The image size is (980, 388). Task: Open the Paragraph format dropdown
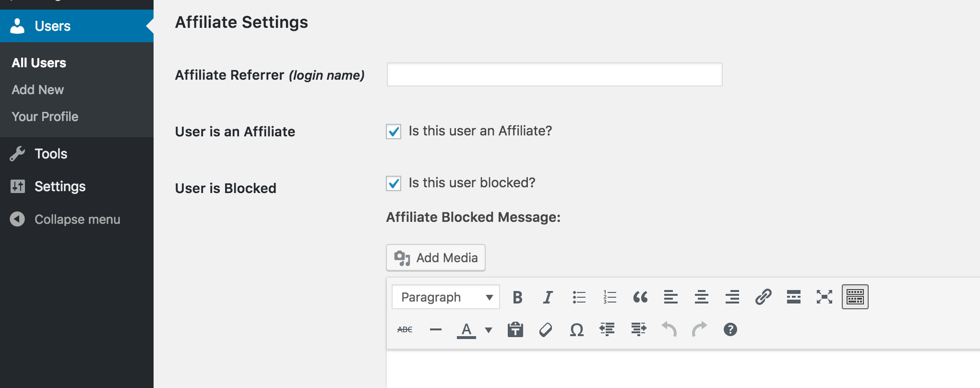point(445,297)
